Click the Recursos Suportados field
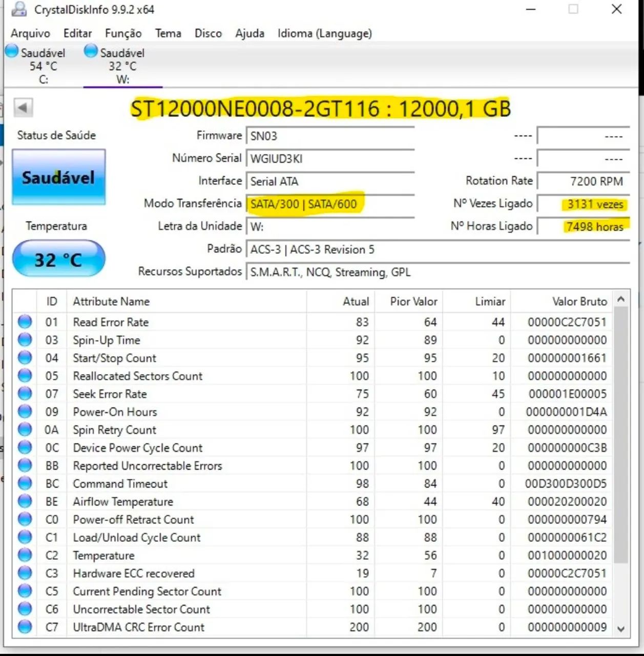The image size is (644, 656). (x=438, y=272)
